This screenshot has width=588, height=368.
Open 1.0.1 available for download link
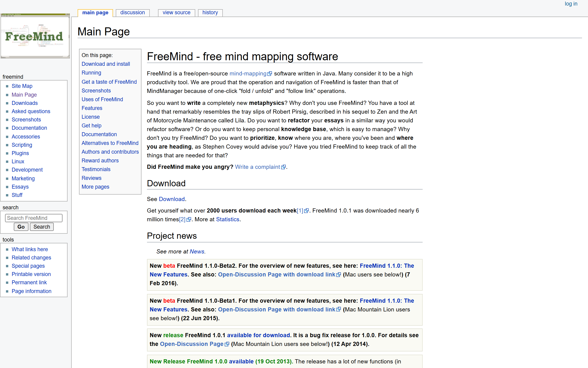pos(258,335)
